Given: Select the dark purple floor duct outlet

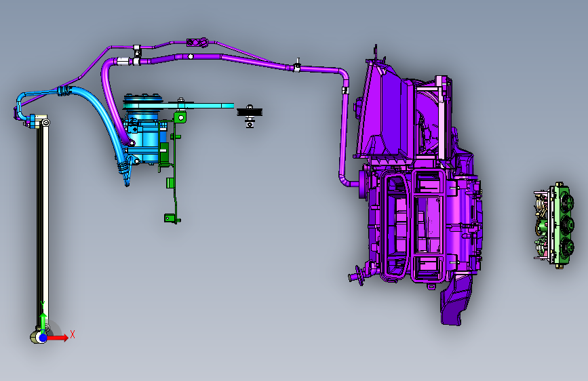Looking at the screenshot, I should [456, 300].
